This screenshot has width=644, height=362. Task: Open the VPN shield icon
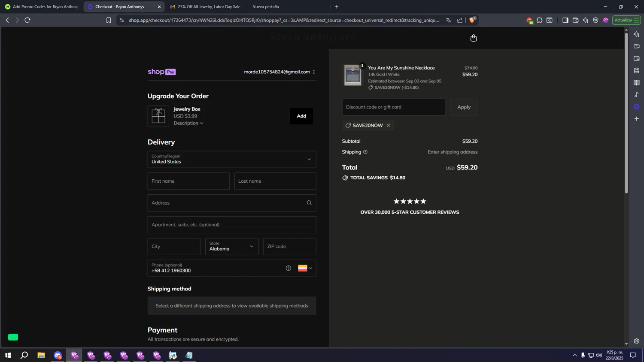pyautogui.click(x=596, y=20)
